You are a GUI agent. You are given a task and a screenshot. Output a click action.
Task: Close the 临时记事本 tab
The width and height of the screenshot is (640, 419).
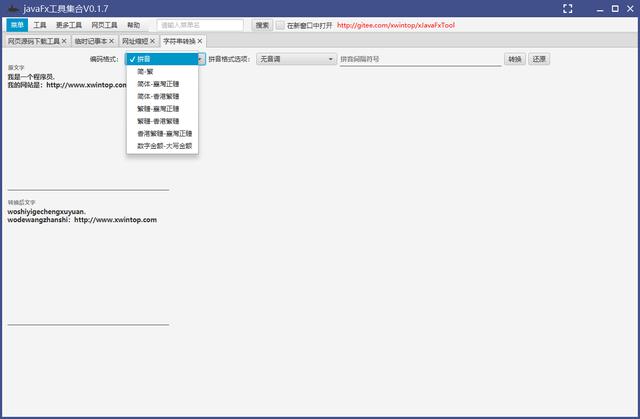(111, 41)
